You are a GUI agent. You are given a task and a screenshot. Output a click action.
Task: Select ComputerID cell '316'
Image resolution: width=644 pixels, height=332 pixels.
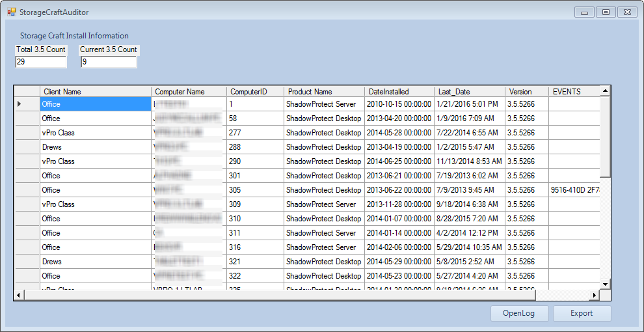click(x=255, y=247)
